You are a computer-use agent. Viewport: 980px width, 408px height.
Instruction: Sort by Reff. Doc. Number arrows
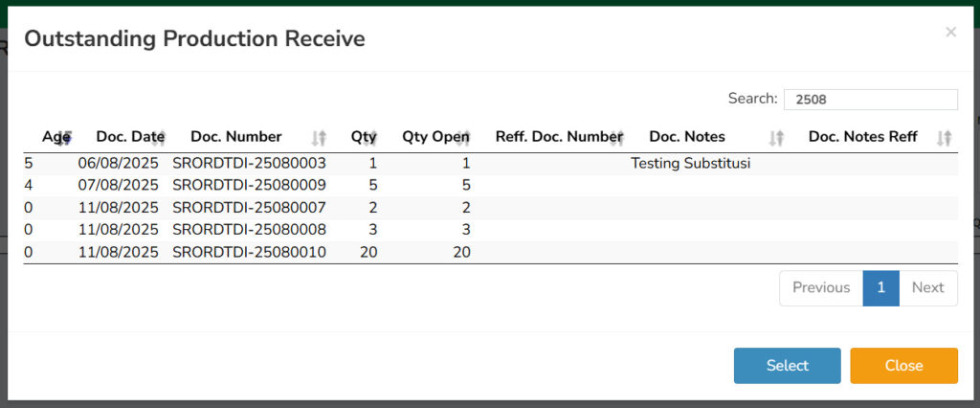tap(617, 138)
